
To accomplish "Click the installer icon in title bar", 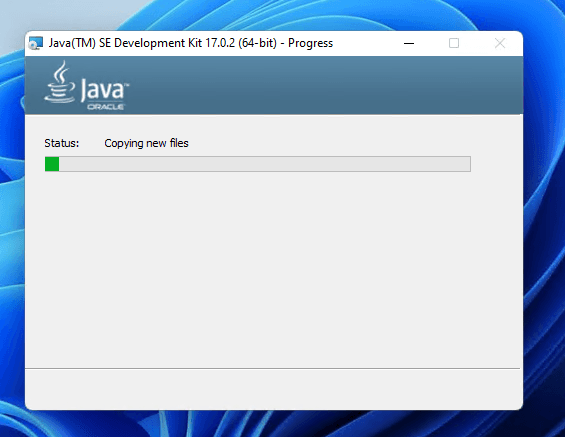I will [36, 43].
